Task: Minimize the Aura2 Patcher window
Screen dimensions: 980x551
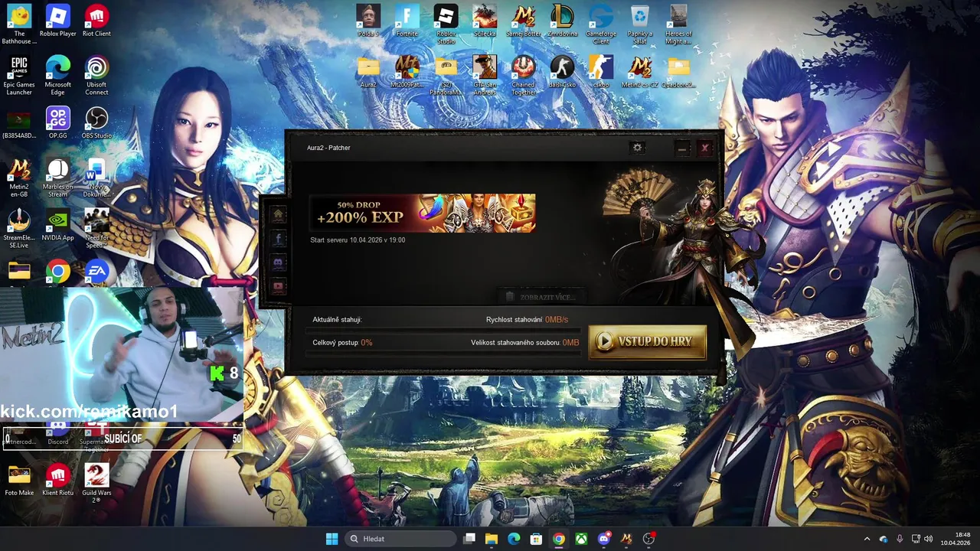Action: point(682,148)
